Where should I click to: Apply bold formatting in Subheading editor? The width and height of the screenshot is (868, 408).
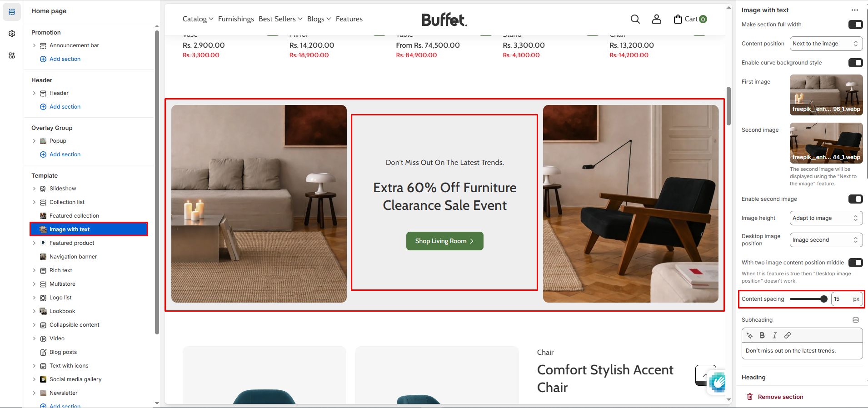click(762, 335)
